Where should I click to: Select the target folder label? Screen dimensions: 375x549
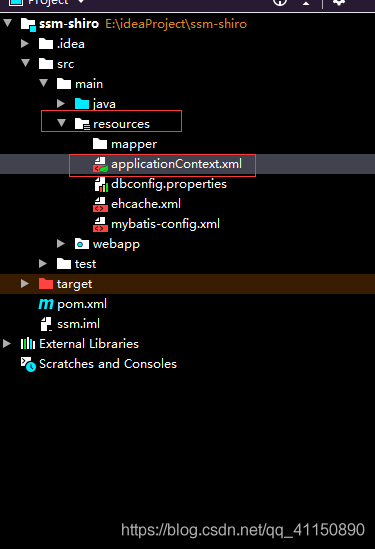[x=75, y=284]
